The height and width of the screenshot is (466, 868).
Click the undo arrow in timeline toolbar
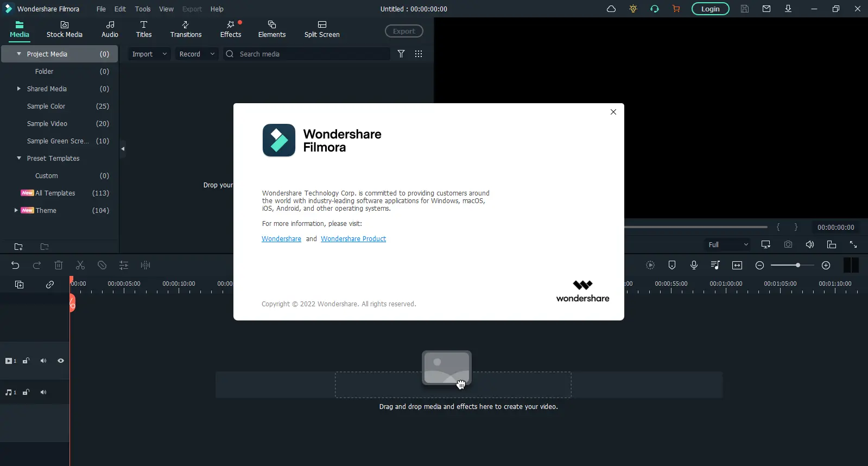pos(15,265)
